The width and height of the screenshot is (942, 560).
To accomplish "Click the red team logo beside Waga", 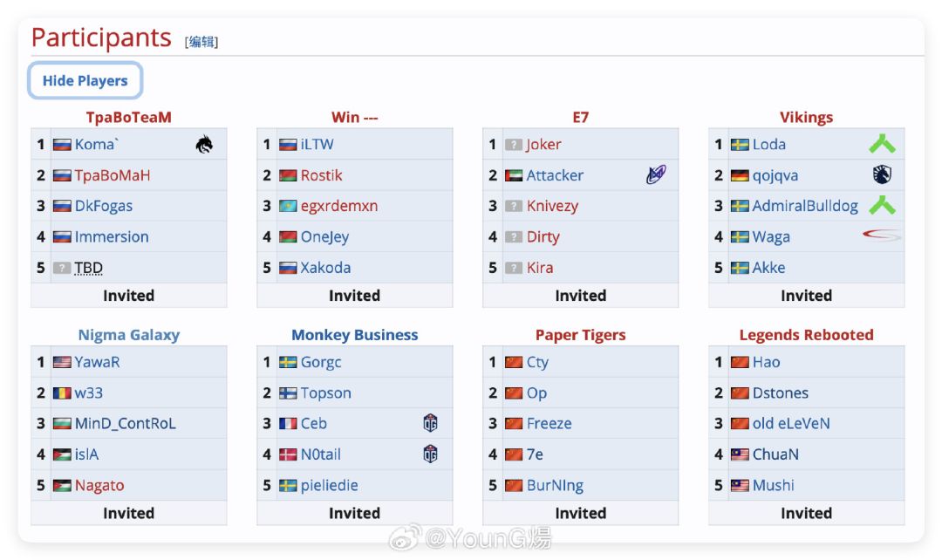I will 882,236.
